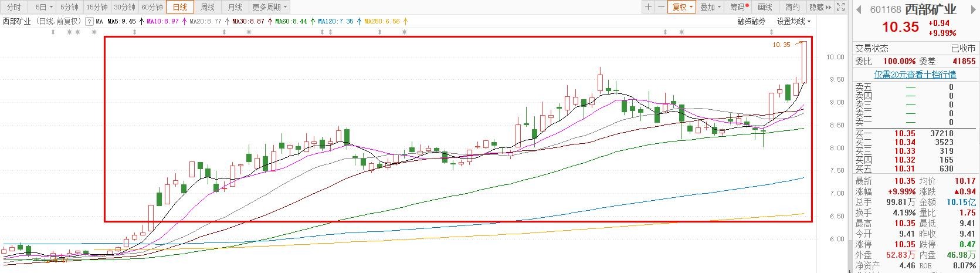Screen dimensions: 980x273
Task: Open 设置均线 moving average settings dropdown
Action: coord(794,21)
